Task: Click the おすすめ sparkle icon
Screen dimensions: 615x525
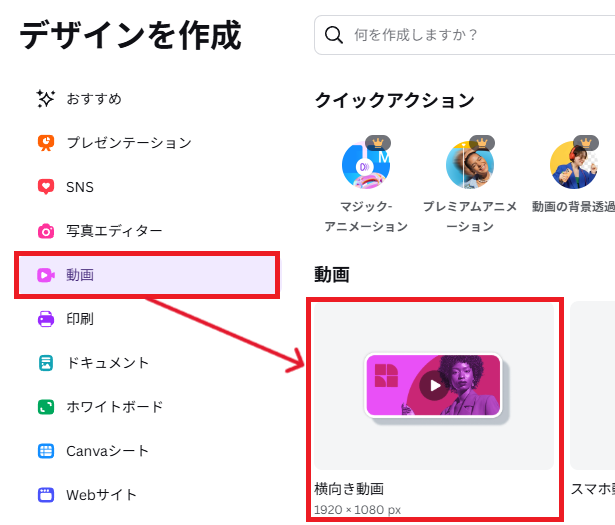Action: tap(45, 98)
